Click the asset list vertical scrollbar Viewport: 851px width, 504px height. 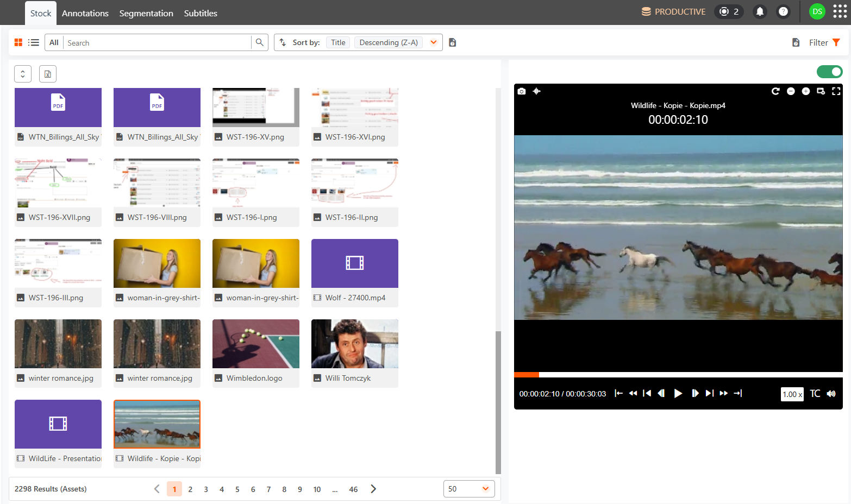(x=498, y=402)
